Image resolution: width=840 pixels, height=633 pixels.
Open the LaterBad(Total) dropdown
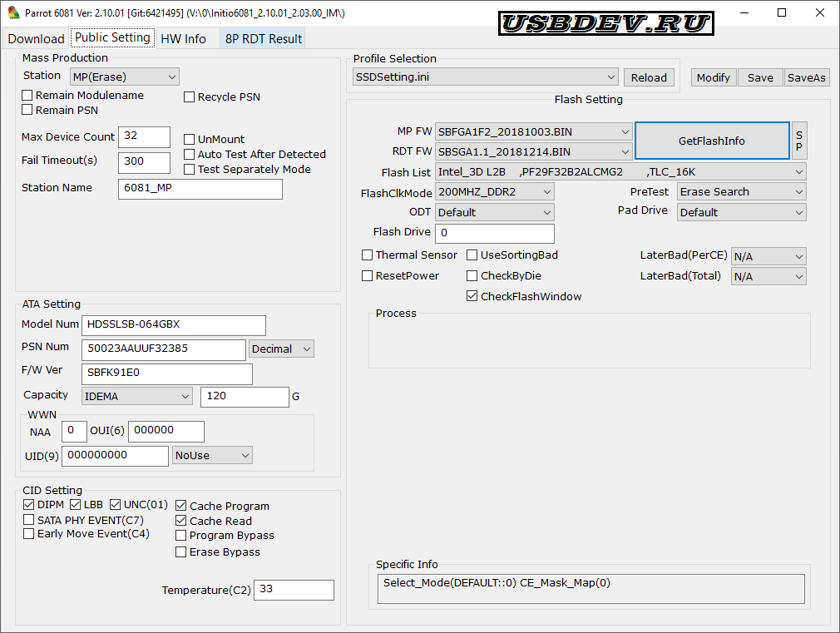pos(768,276)
